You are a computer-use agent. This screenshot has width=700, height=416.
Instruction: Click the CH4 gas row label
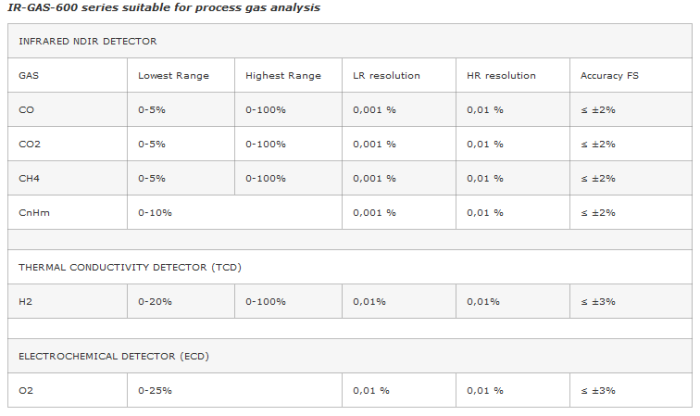point(30,178)
